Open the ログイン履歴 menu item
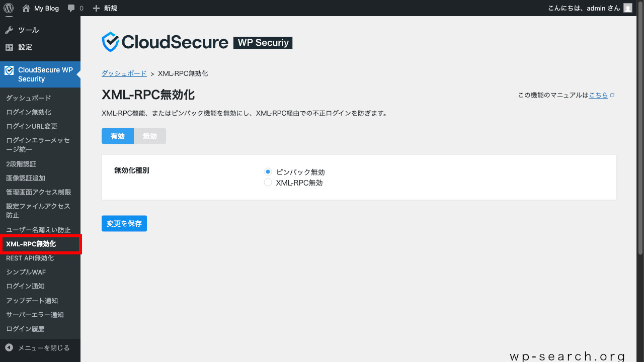The height and width of the screenshot is (362, 644). pyautogui.click(x=24, y=328)
